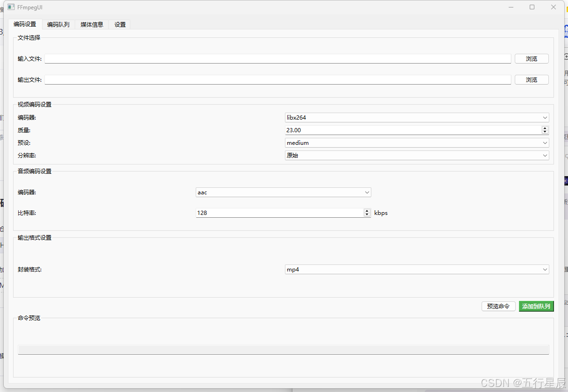Click the FFmpegUI app icon in title bar
Viewport: 568px width, 392px height.
[11, 7]
